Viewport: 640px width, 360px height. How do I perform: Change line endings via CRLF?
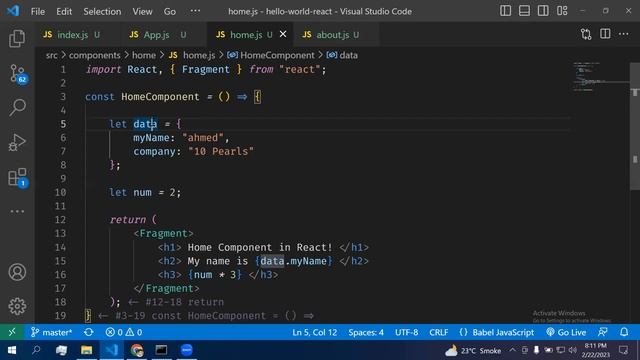(x=438, y=332)
